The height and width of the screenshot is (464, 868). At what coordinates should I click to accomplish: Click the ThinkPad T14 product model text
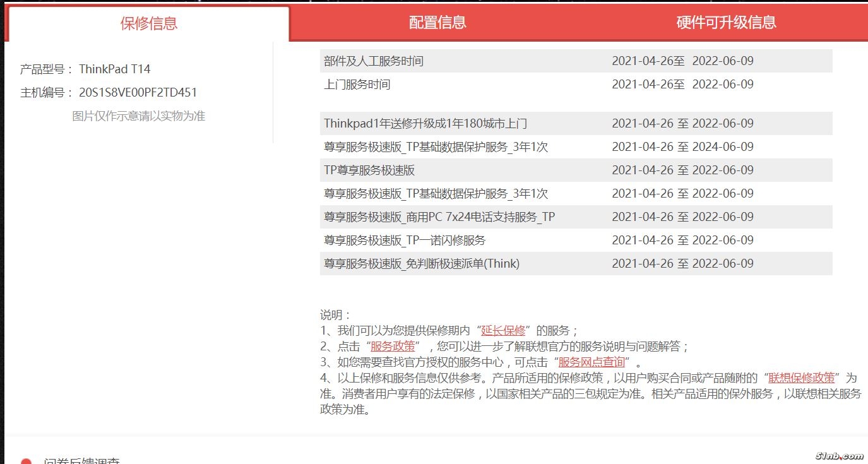click(x=114, y=69)
